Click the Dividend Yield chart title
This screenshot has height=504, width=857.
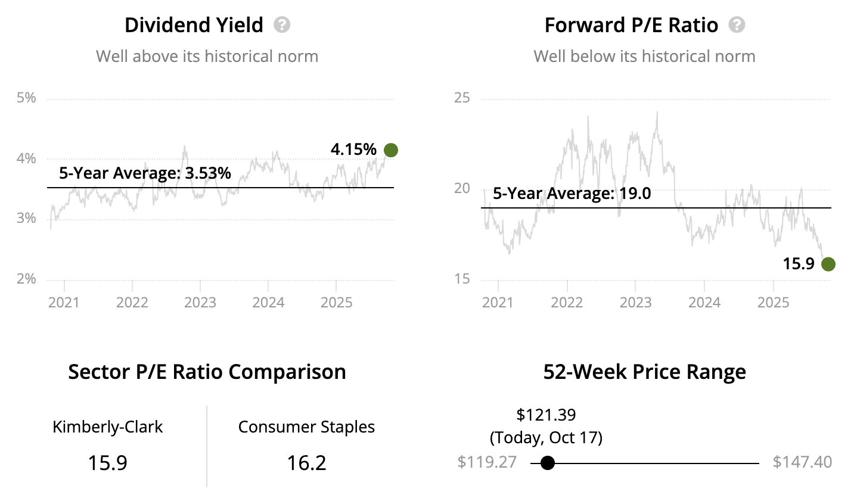[194, 25]
